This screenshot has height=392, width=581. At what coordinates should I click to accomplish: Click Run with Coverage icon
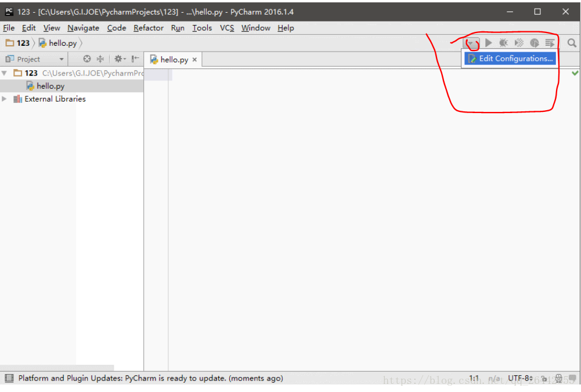[519, 43]
